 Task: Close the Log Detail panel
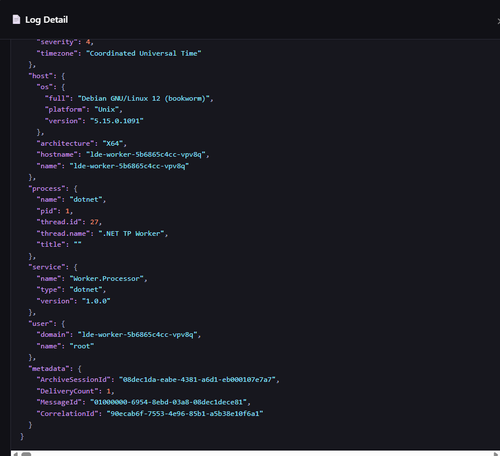(498, 21)
